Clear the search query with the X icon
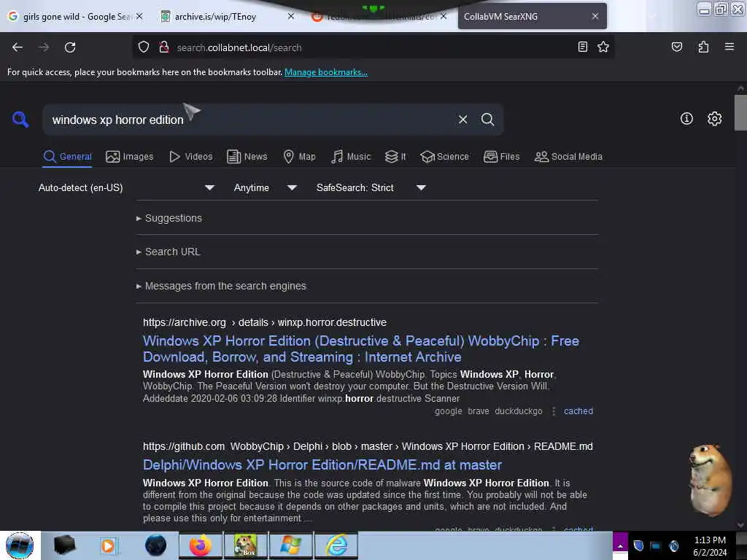Screen dimensions: 747x560 462,120
